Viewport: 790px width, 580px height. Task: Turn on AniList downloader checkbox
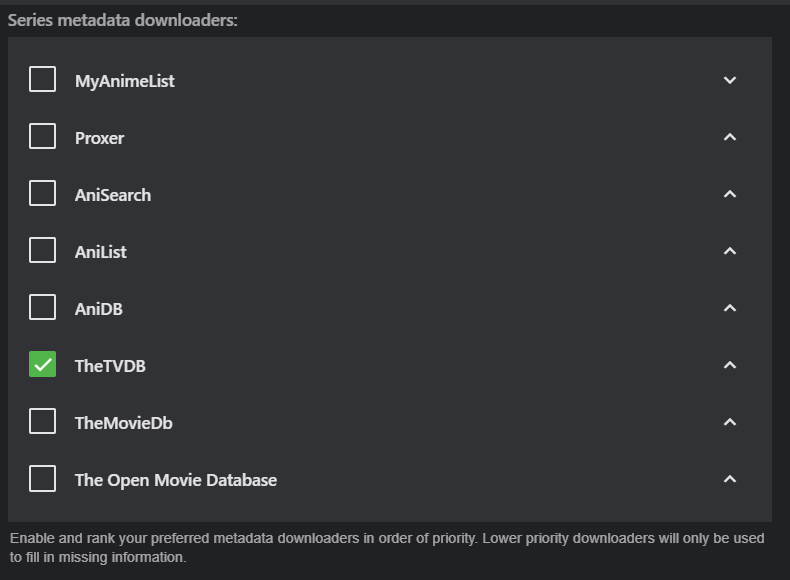(42, 251)
